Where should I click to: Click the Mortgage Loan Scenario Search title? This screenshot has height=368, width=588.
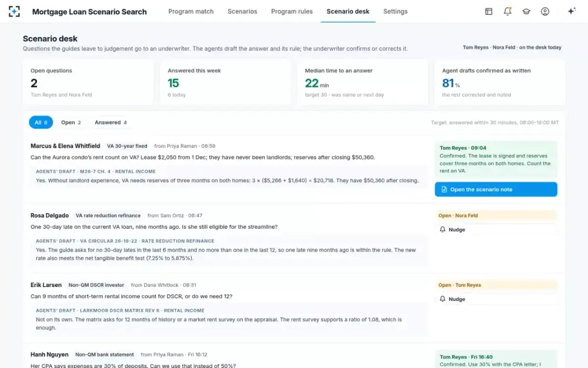pyautogui.click(x=89, y=12)
